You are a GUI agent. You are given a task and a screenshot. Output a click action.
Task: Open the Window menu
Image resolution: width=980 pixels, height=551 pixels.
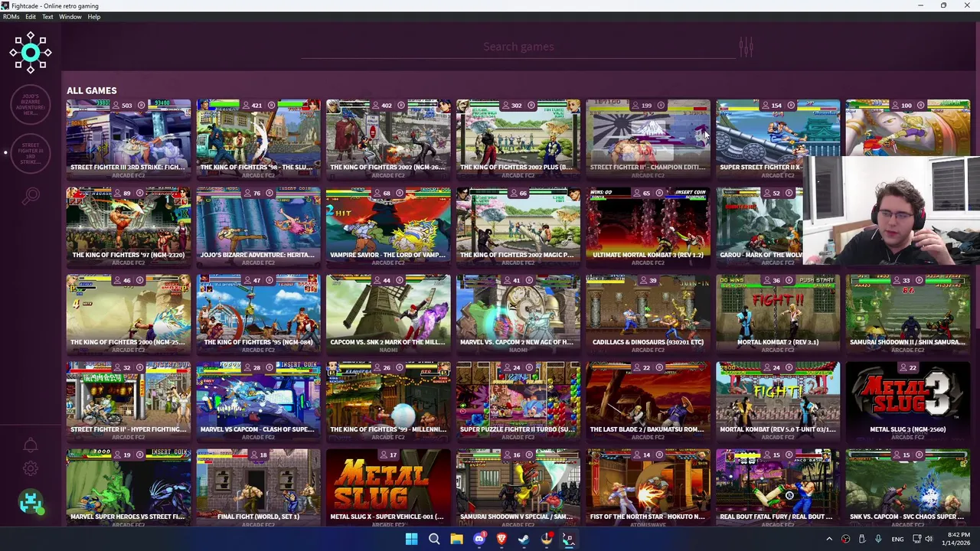(x=70, y=17)
